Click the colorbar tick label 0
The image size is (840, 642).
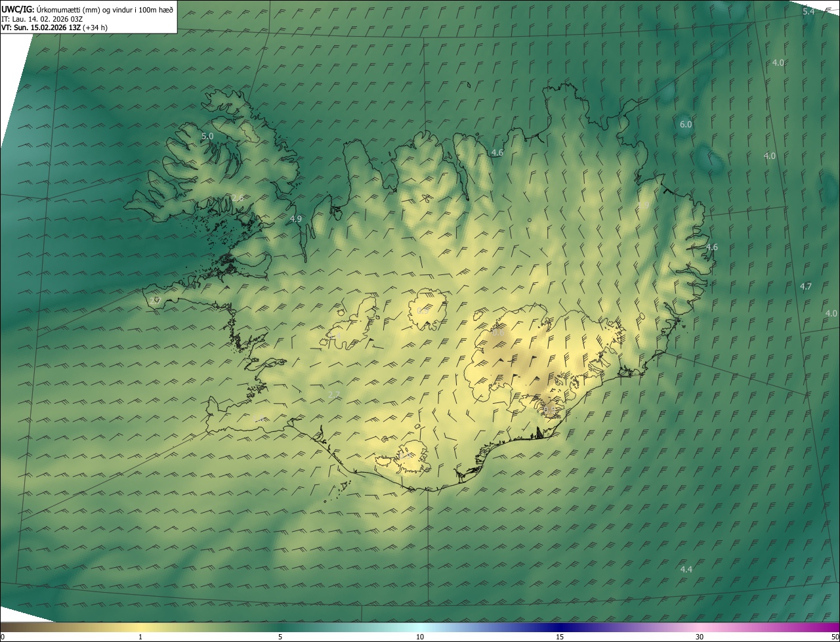[x=2, y=637]
